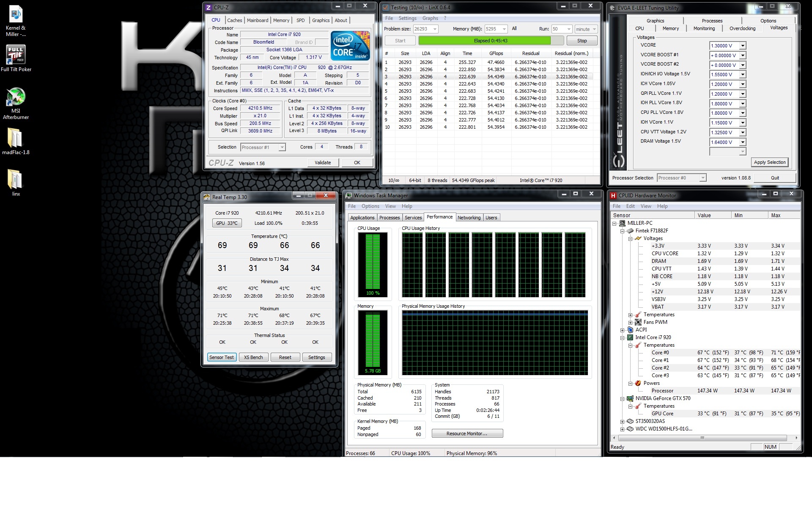Screen dimensions: 812x508
Task: Click Task Manager title bar icon
Action: click(349, 195)
